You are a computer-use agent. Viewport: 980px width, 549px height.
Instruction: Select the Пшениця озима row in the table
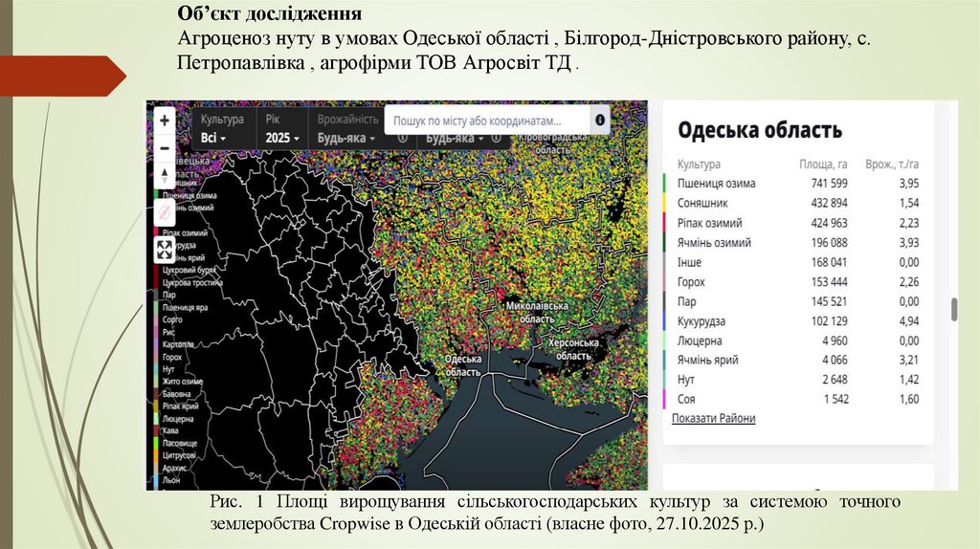click(x=798, y=184)
